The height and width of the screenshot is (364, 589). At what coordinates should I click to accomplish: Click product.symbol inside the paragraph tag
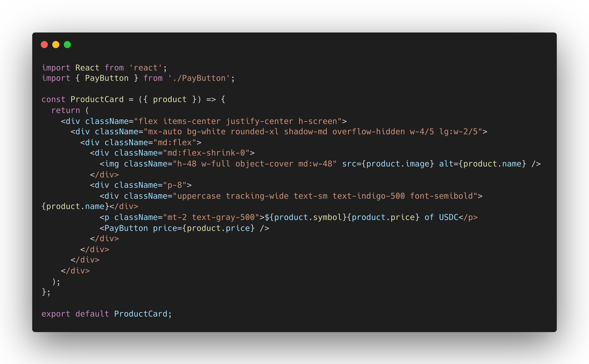pyautogui.click(x=308, y=217)
